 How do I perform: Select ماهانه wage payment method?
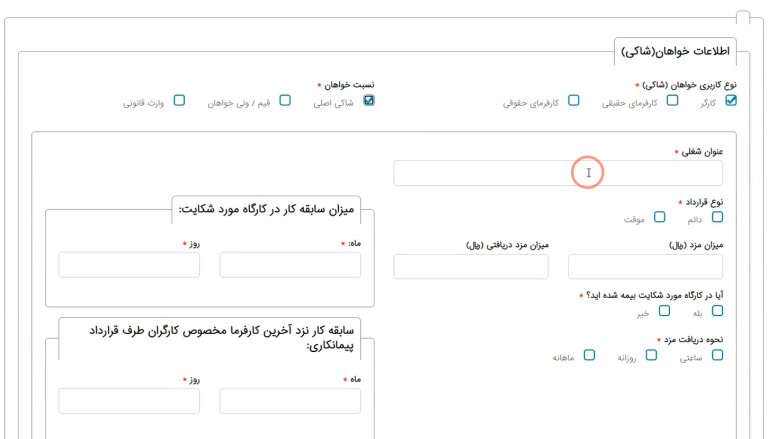tap(589, 355)
